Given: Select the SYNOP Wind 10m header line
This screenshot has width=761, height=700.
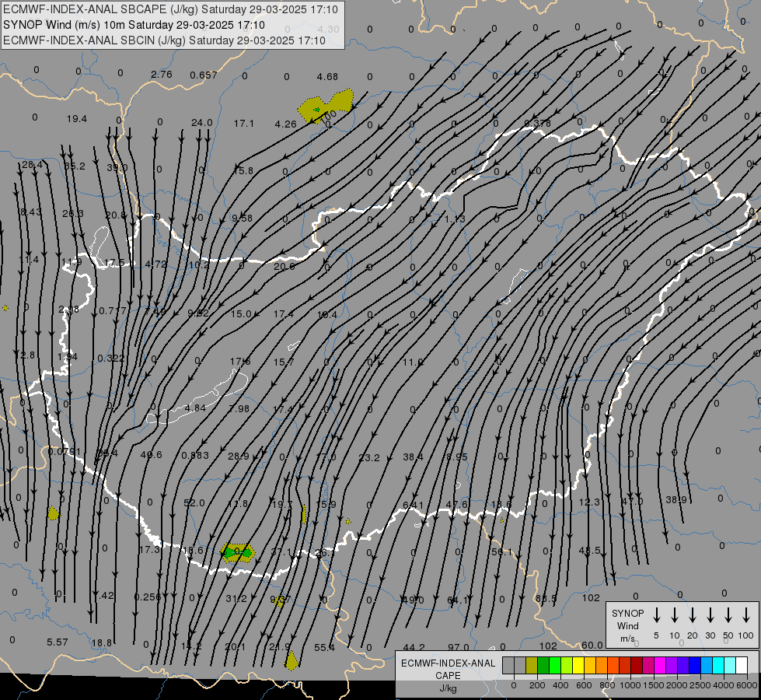Looking at the screenshot, I should 134,25.
